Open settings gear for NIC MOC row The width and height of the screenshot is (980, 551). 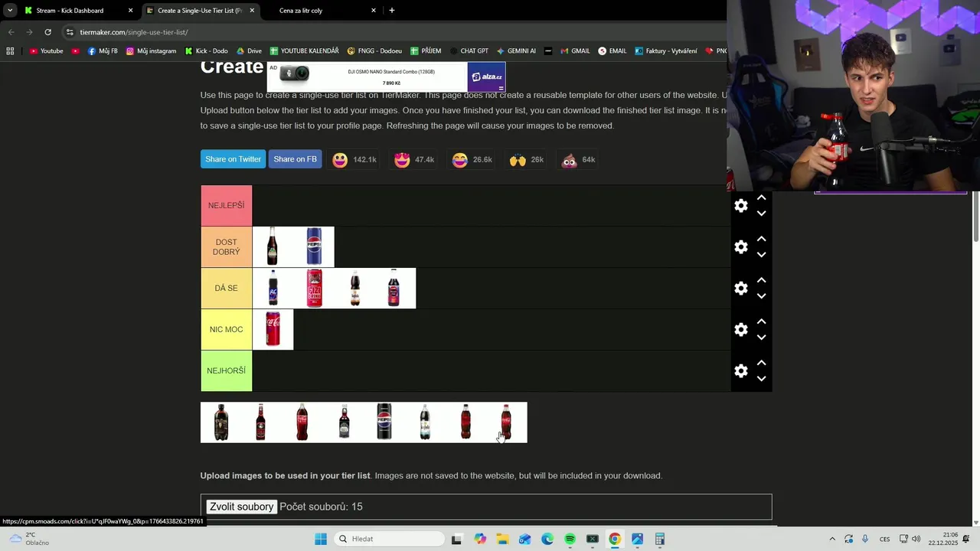tap(740, 330)
